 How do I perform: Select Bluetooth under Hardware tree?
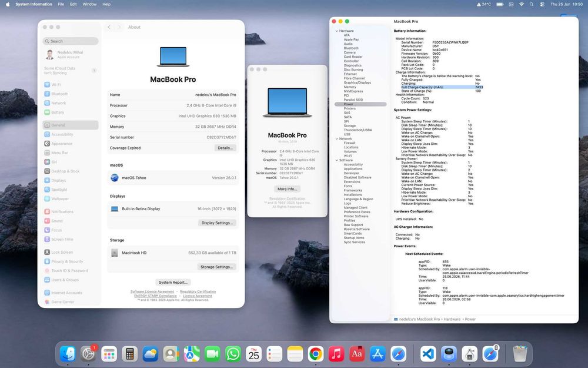[351, 48]
